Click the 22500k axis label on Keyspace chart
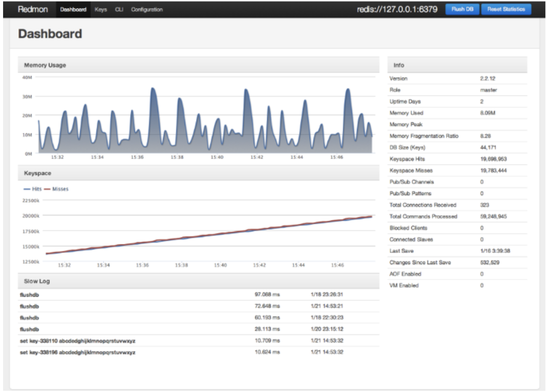The height and width of the screenshot is (392, 546). [x=31, y=201]
